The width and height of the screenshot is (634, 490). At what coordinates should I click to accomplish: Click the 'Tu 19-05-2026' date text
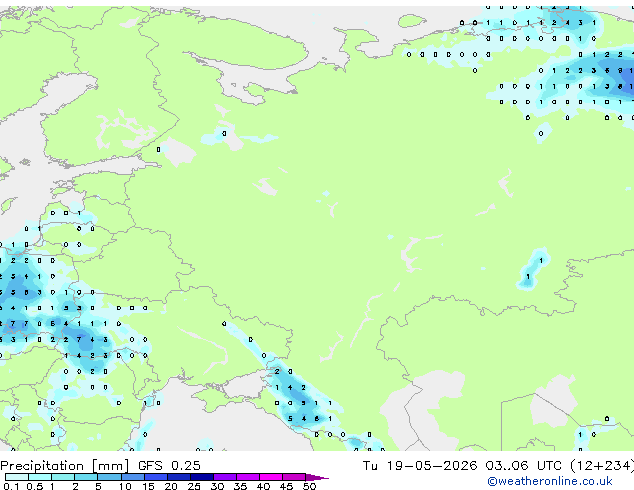tap(420, 466)
